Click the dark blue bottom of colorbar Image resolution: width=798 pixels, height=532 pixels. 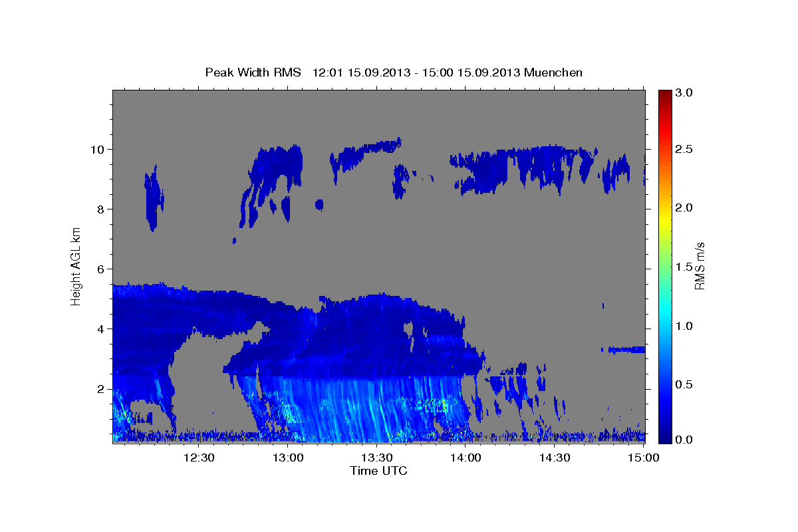coord(665,438)
